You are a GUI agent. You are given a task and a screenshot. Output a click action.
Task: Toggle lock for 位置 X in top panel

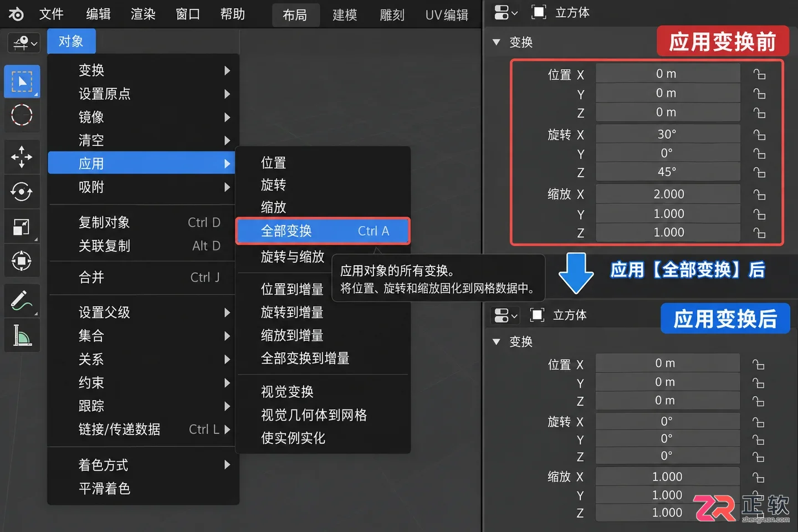pos(759,74)
